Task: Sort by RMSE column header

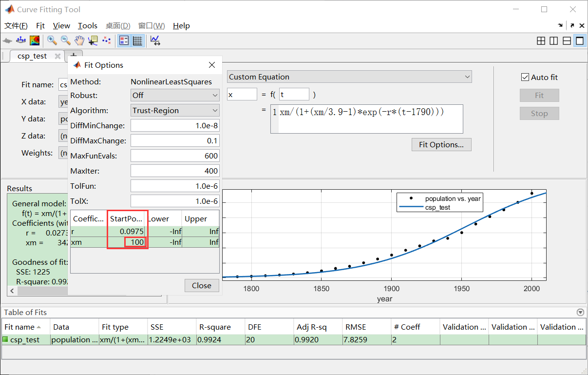Action: [x=367, y=327]
